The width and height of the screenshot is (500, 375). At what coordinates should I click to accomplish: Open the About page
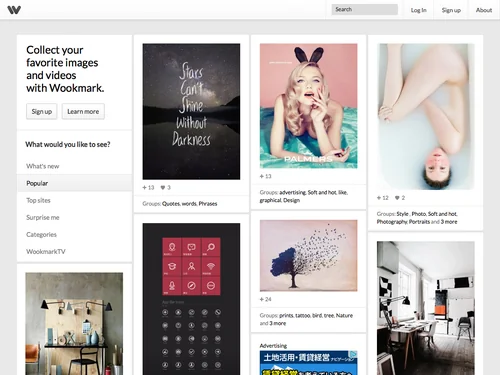[484, 10]
